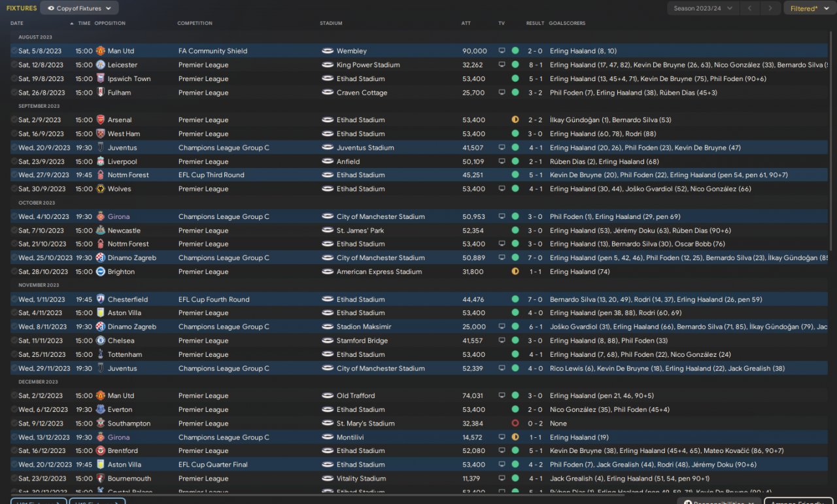Viewport: 837px width, 504px height.
Task: Click the Man Utd club badge on 5/8/2023
Action: pos(100,51)
